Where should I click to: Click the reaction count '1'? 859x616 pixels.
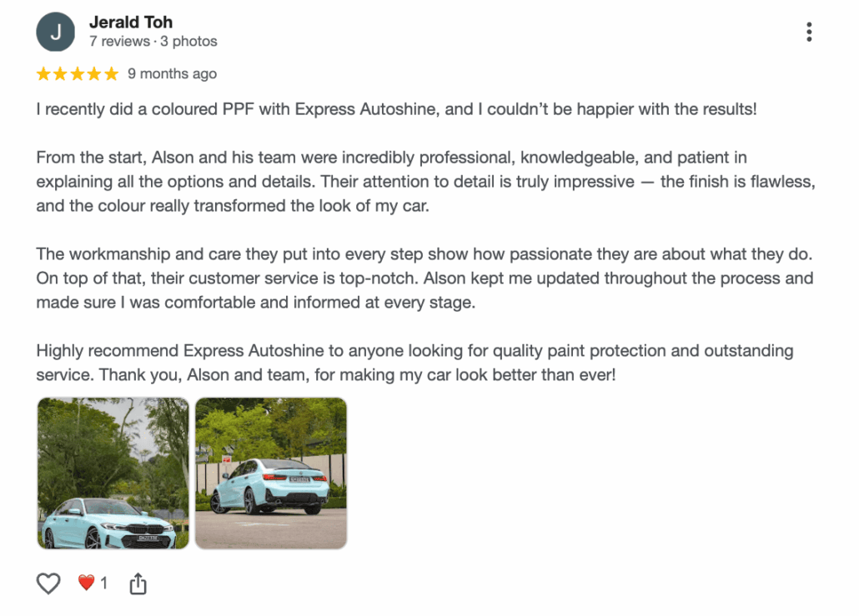point(104,583)
